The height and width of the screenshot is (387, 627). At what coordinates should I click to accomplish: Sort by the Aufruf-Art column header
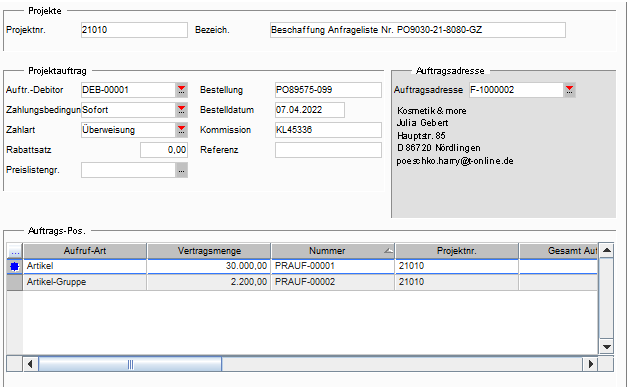(x=85, y=251)
